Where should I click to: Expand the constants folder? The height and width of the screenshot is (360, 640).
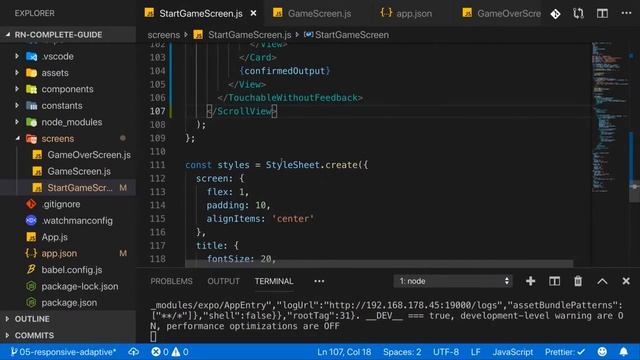coord(62,105)
